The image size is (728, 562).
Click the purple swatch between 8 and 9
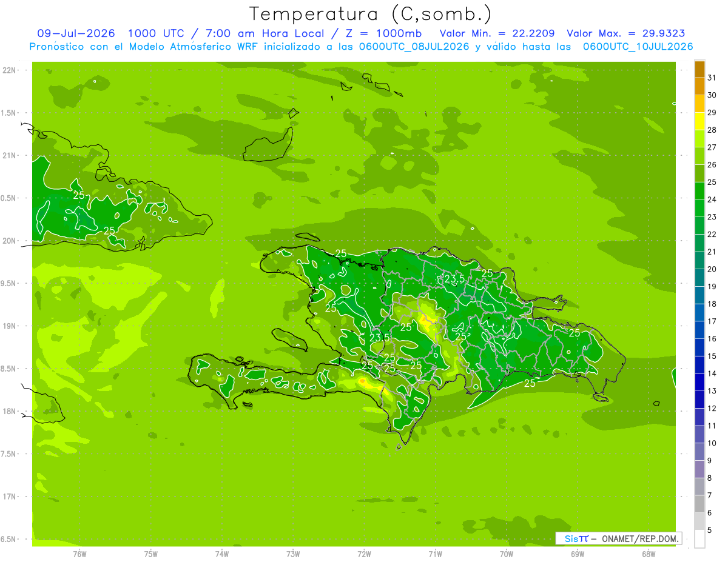pos(699,469)
